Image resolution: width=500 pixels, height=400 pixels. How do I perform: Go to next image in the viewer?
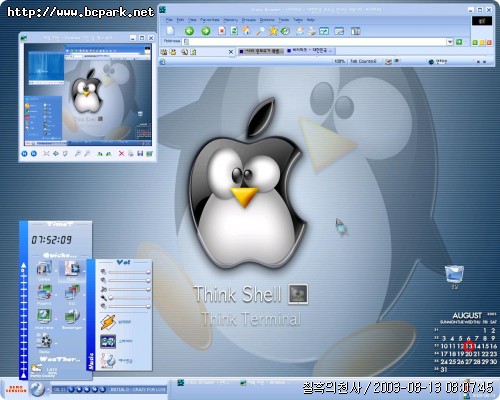click(34, 153)
